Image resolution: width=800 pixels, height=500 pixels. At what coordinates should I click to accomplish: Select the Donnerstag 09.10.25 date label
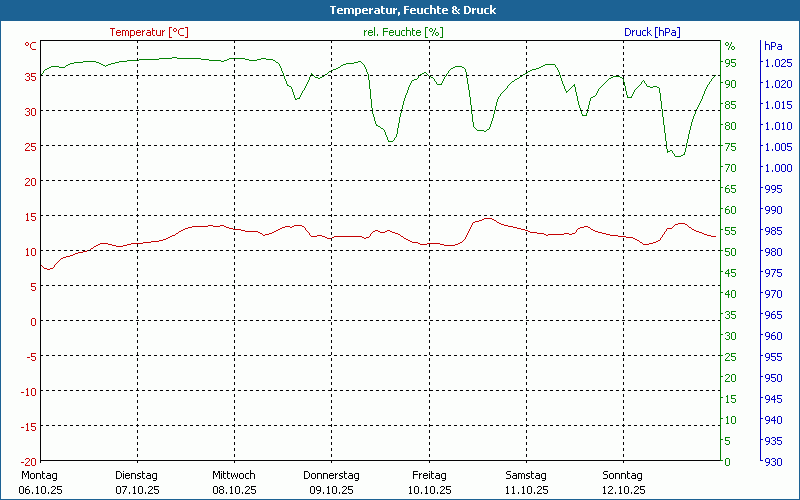pos(331,482)
